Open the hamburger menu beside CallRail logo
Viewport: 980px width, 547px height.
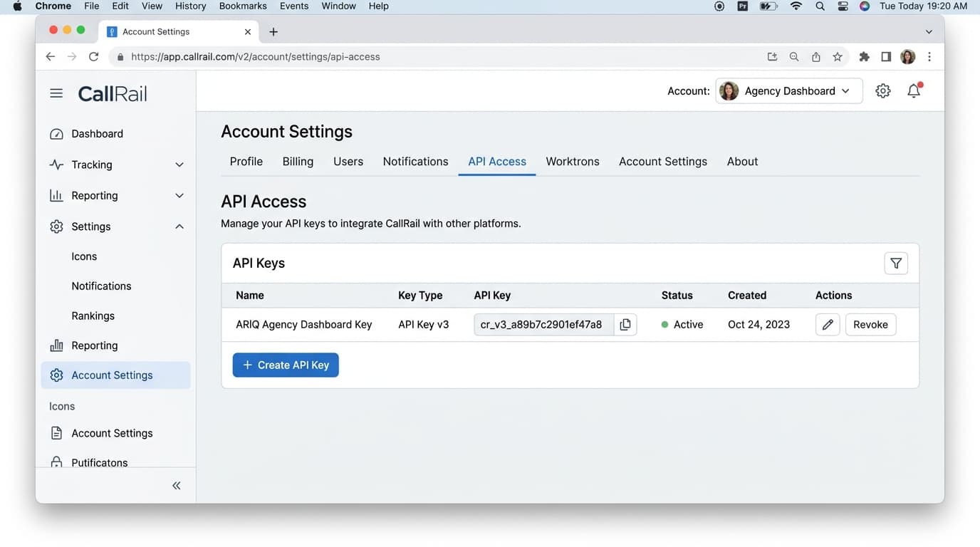56,93
